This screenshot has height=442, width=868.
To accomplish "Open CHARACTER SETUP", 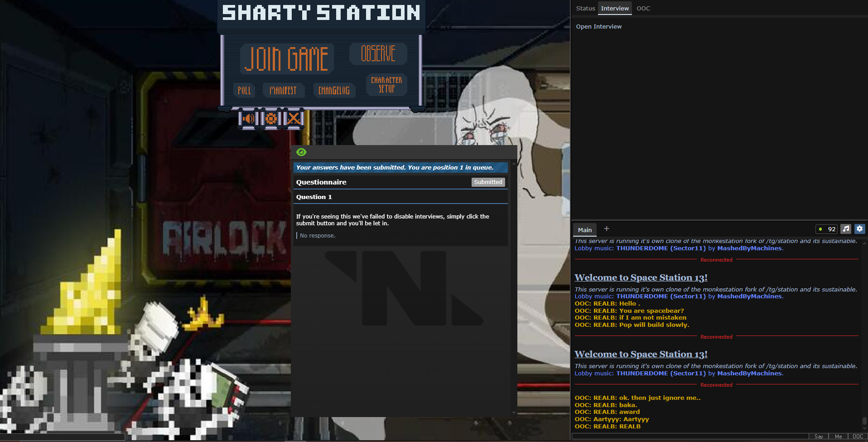I will pyautogui.click(x=386, y=84).
